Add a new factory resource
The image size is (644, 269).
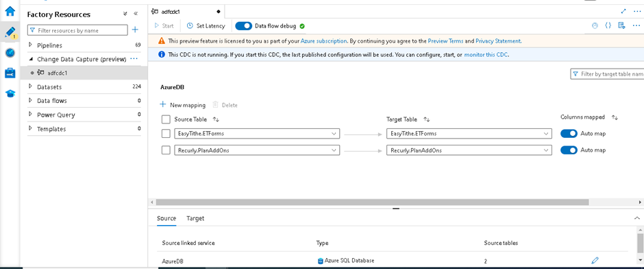pos(135,30)
